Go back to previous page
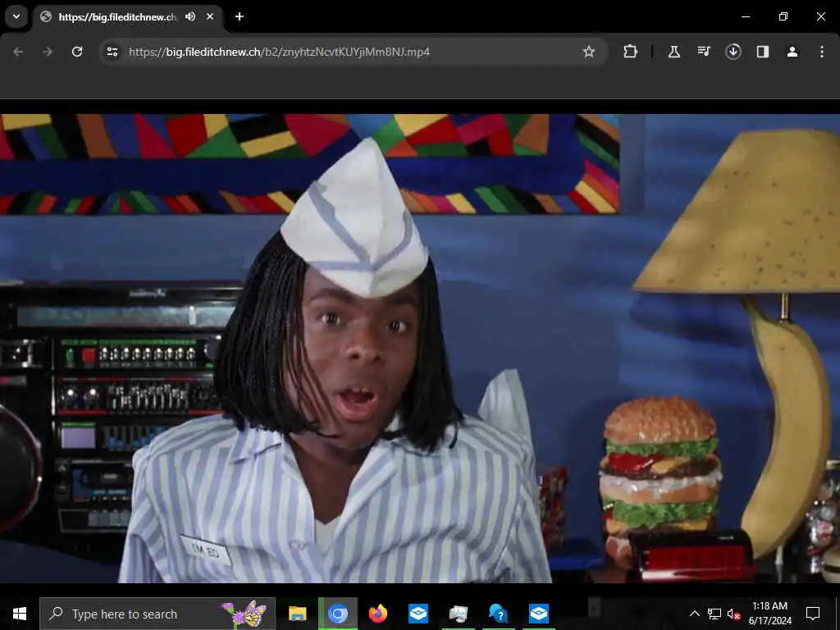Viewport: 840px width, 630px height. pos(18,52)
